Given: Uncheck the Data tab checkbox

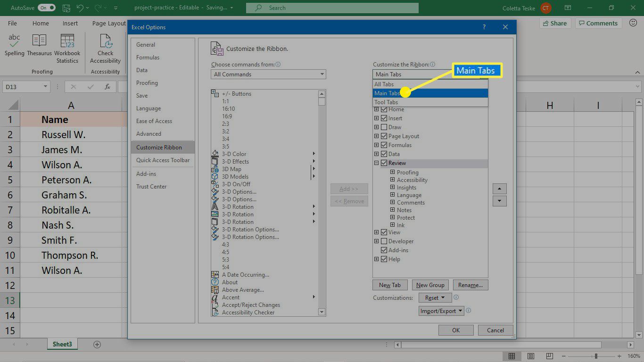Looking at the screenshot, I should pyautogui.click(x=384, y=154).
